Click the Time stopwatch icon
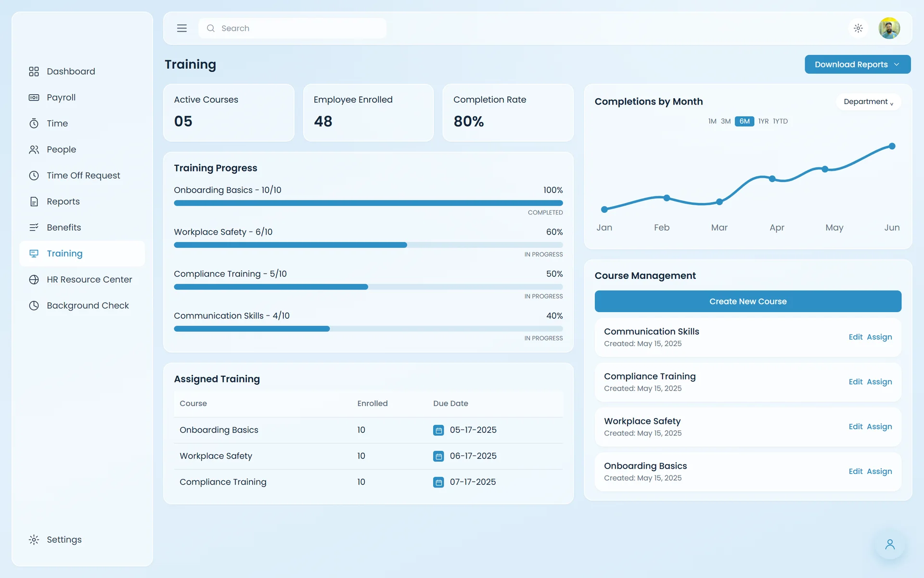Image resolution: width=924 pixels, height=578 pixels. point(34,123)
